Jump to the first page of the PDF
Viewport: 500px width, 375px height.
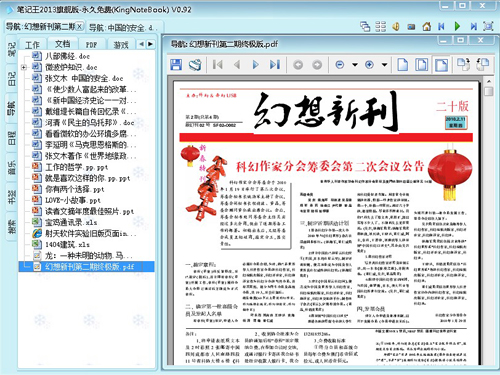(x=218, y=64)
